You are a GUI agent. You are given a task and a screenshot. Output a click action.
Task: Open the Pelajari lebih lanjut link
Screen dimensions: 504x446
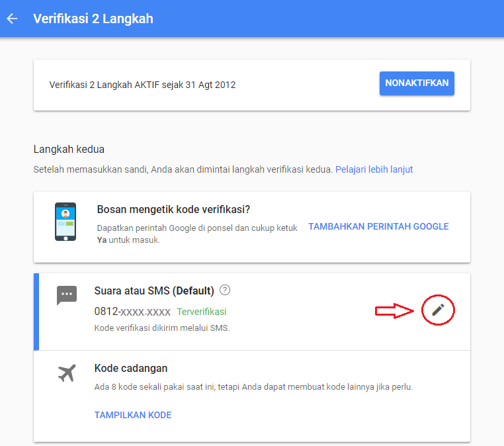click(374, 169)
